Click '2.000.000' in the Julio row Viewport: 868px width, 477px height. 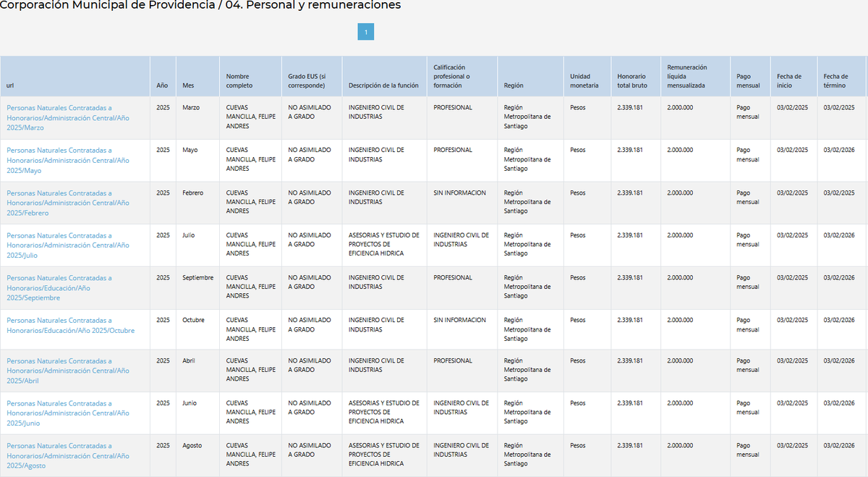click(x=680, y=235)
